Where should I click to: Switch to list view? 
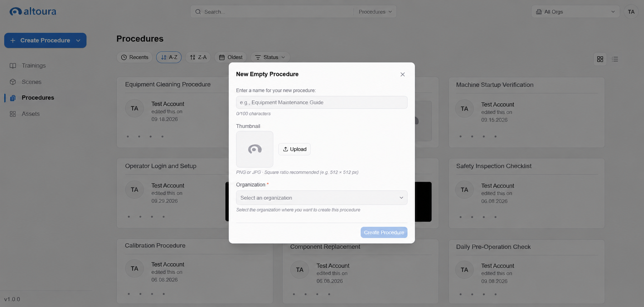(x=615, y=59)
